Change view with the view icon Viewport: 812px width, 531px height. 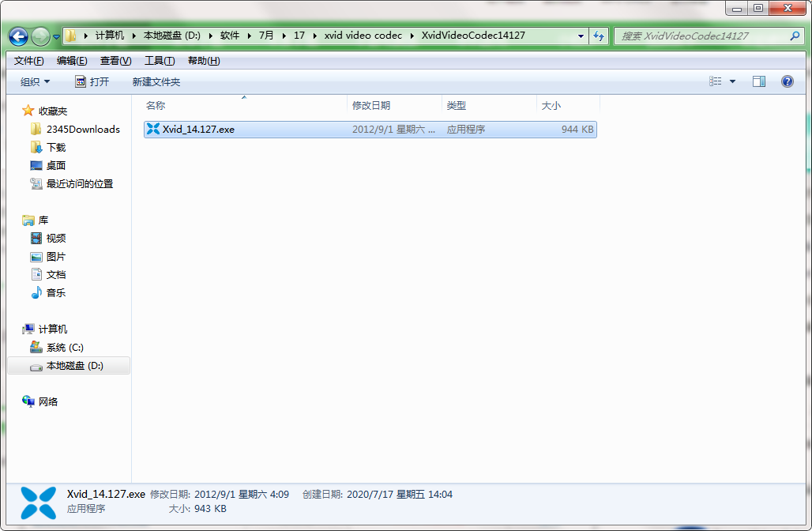(x=715, y=81)
